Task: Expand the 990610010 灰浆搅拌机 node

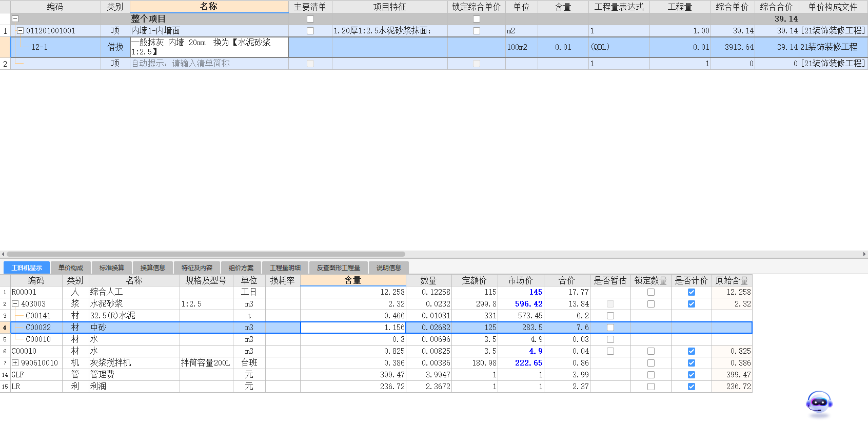Action: [x=15, y=363]
